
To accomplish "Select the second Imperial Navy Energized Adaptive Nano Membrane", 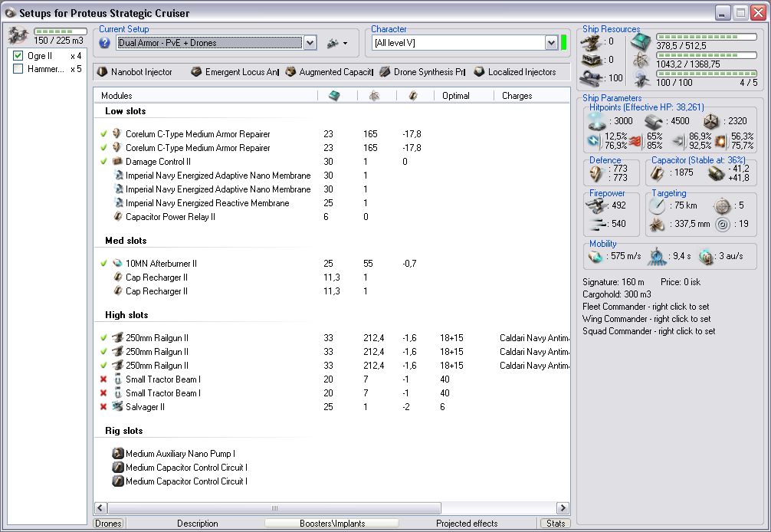I will 218,189.
